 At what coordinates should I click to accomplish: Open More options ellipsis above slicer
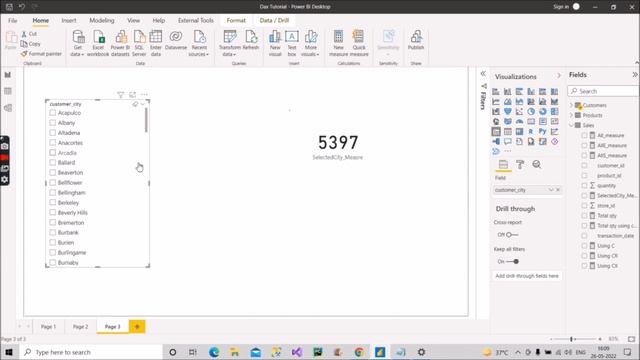click(144, 95)
